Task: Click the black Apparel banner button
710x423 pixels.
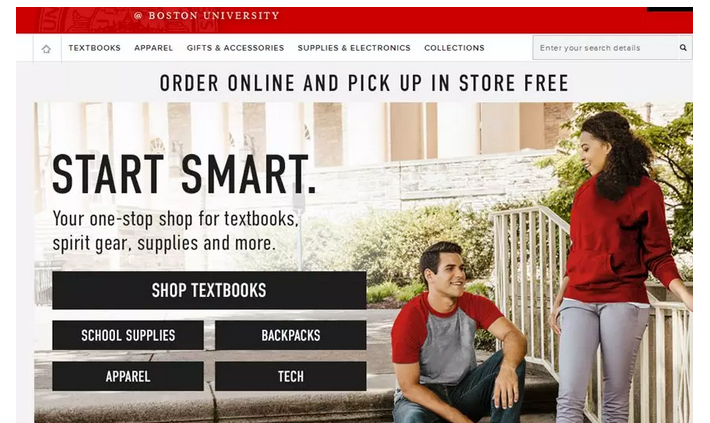Action: (128, 376)
